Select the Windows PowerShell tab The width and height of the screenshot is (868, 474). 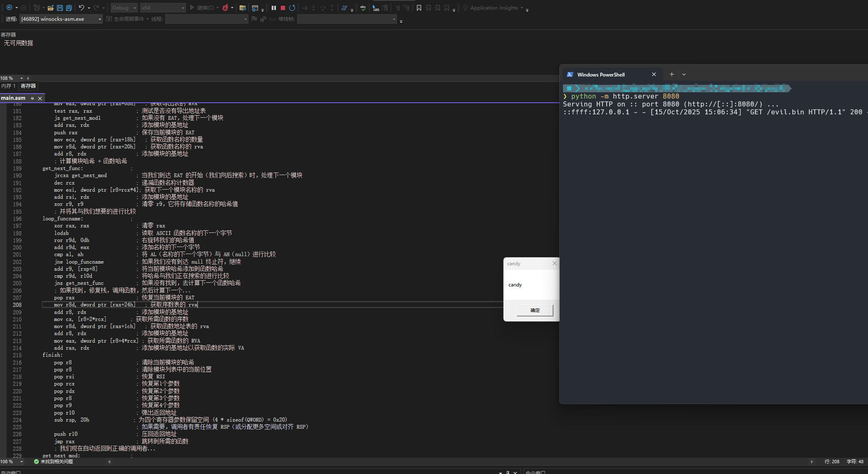601,74
